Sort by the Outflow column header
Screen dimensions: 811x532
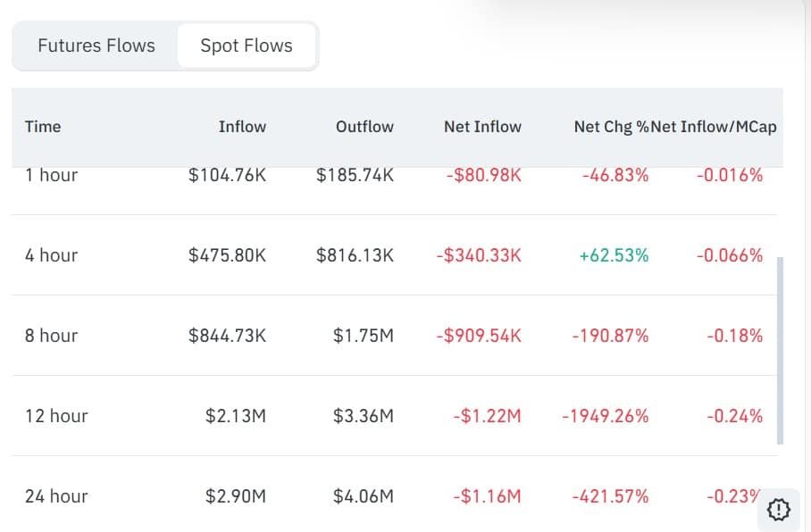pos(364,127)
